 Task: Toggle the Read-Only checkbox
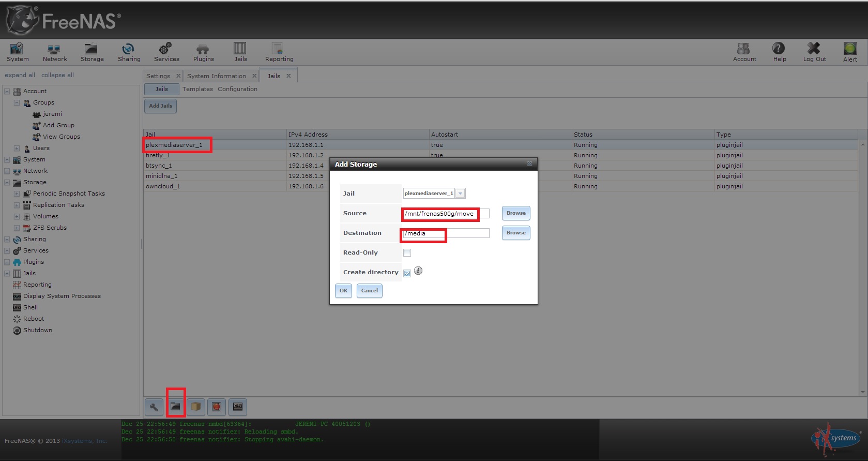pyautogui.click(x=407, y=253)
